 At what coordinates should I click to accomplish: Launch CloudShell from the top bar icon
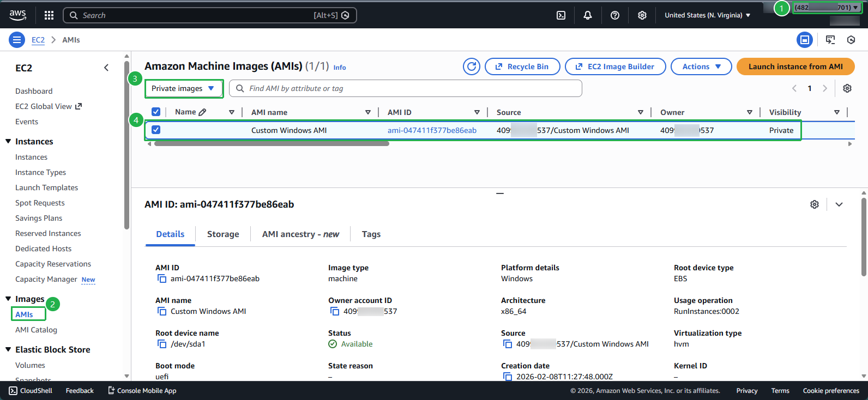click(561, 15)
